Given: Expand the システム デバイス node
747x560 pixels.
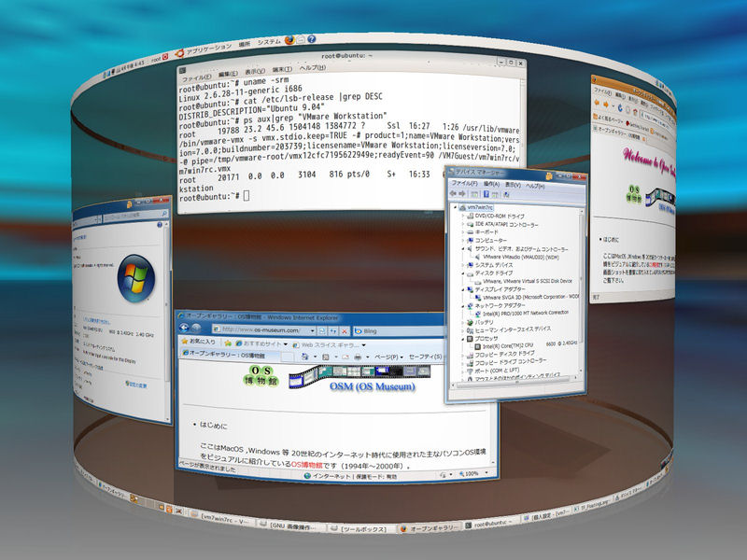Looking at the screenshot, I should point(463,265).
